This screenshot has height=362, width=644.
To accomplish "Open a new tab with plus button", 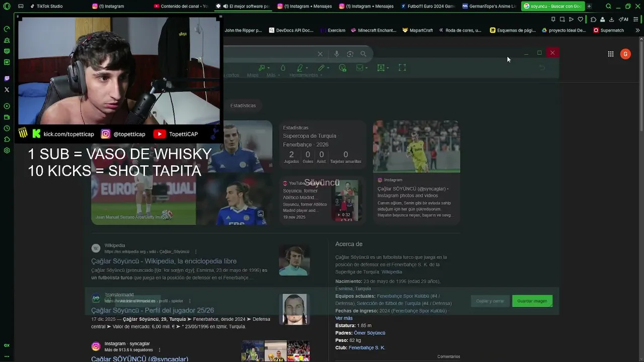I will click(x=589, y=6).
